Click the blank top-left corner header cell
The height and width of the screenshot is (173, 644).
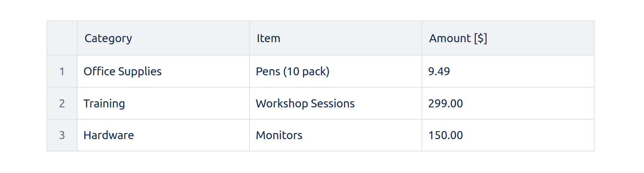[62, 38]
